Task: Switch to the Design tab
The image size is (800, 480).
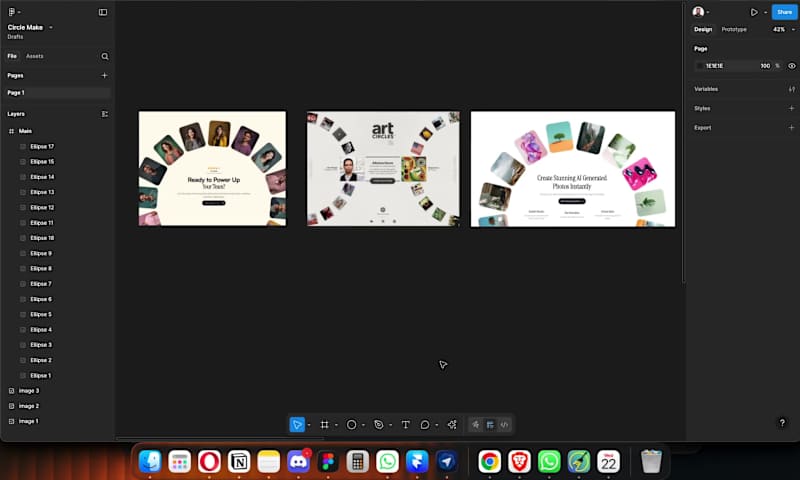Action: 703,30
